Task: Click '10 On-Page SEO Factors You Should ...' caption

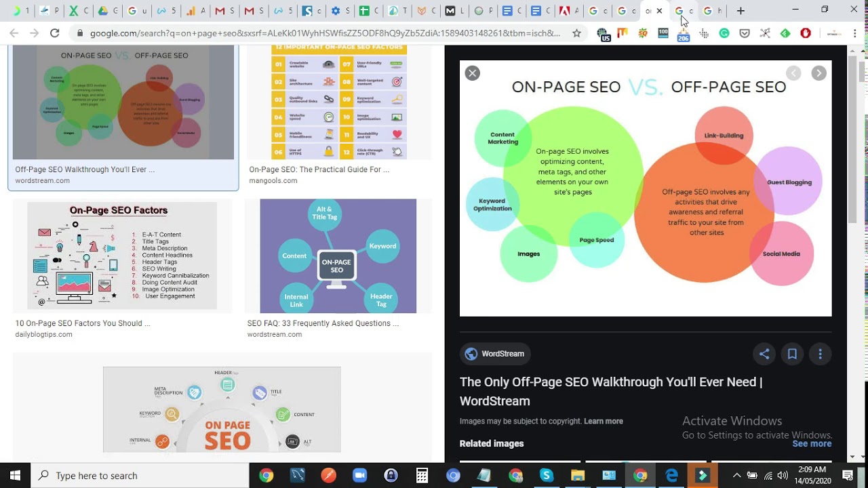Action: (83, 323)
